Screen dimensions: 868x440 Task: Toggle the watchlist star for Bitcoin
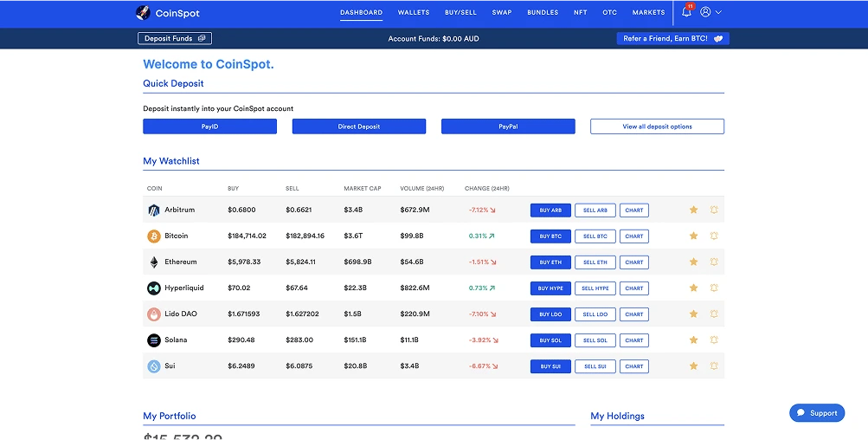click(x=694, y=236)
